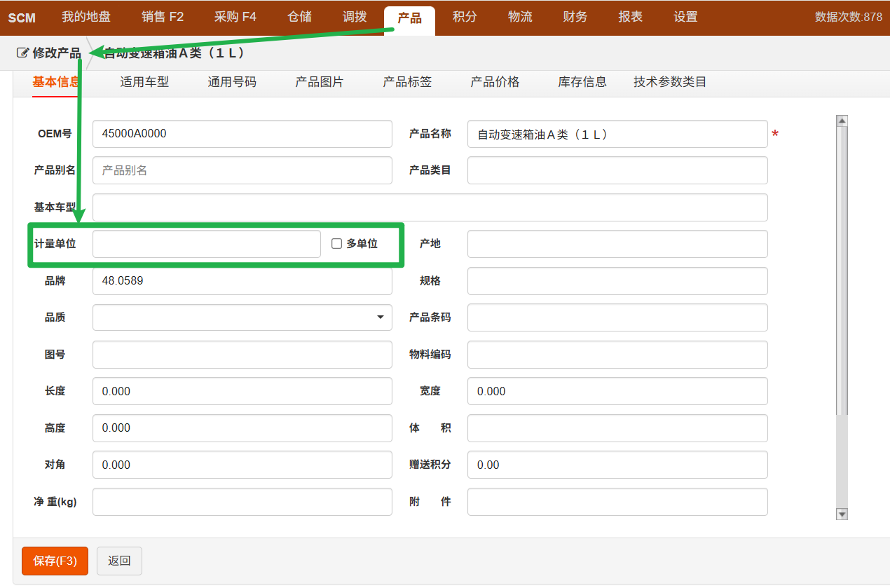Screen dimensions: 890x588
Task: Enable the 多单位 checkbox
Action: pos(336,244)
